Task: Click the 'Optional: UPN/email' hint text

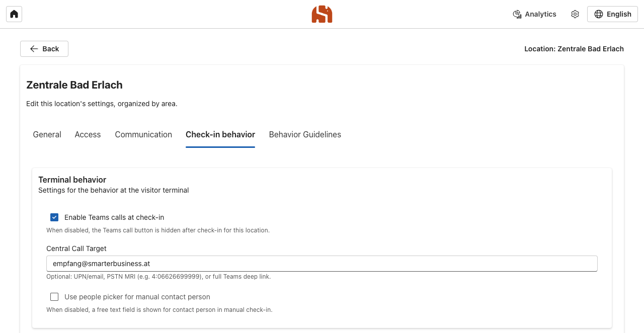Action: point(158,277)
